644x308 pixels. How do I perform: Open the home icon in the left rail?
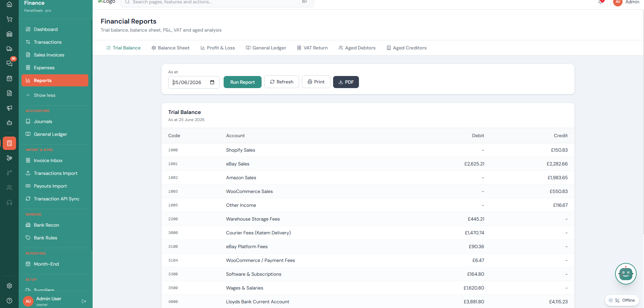coord(9,4)
